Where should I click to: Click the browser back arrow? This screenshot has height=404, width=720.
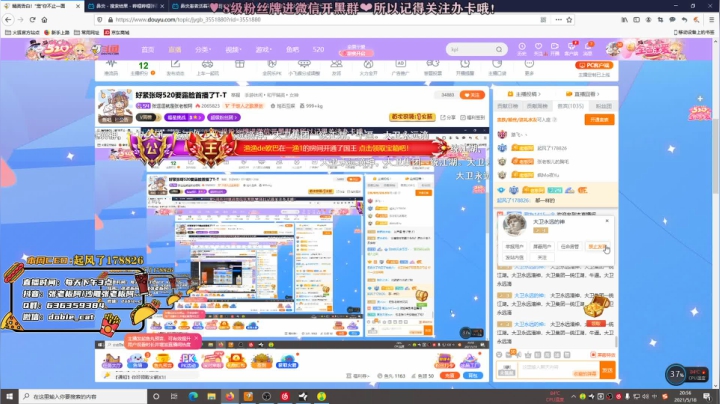[8, 20]
